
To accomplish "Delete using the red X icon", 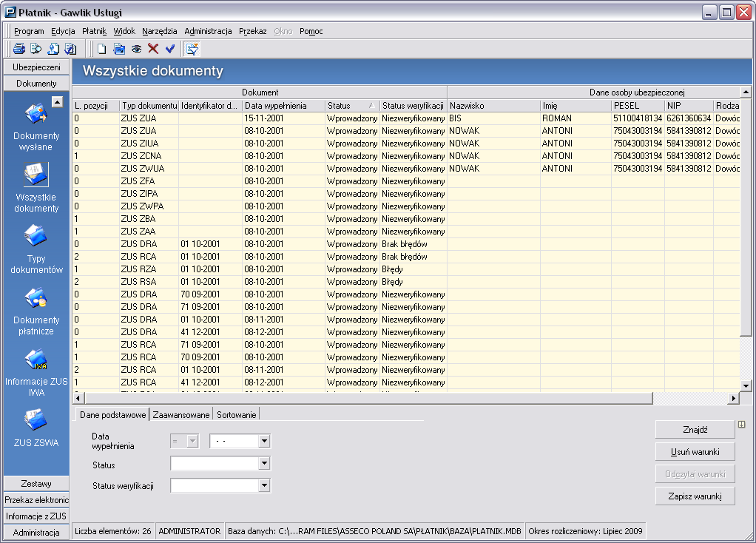I will pyautogui.click(x=153, y=49).
